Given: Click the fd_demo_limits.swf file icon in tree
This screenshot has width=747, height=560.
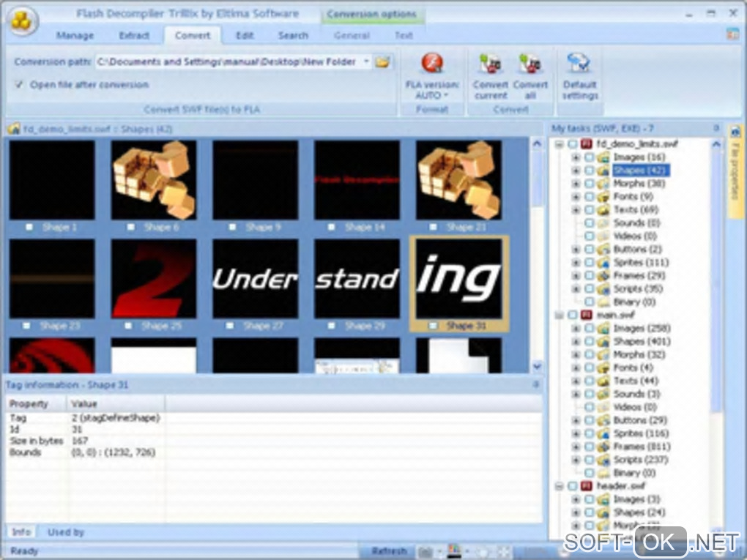Looking at the screenshot, I should 587,143.
